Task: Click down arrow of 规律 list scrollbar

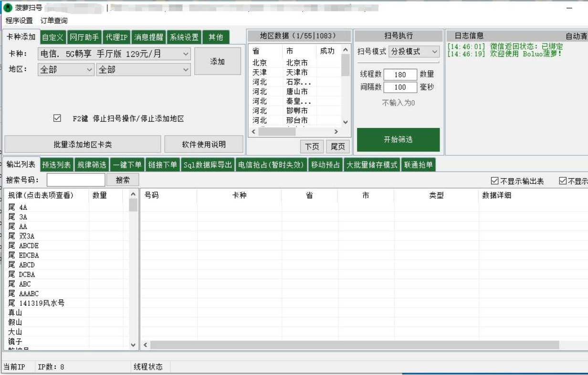Action: [x=133, y=345]
